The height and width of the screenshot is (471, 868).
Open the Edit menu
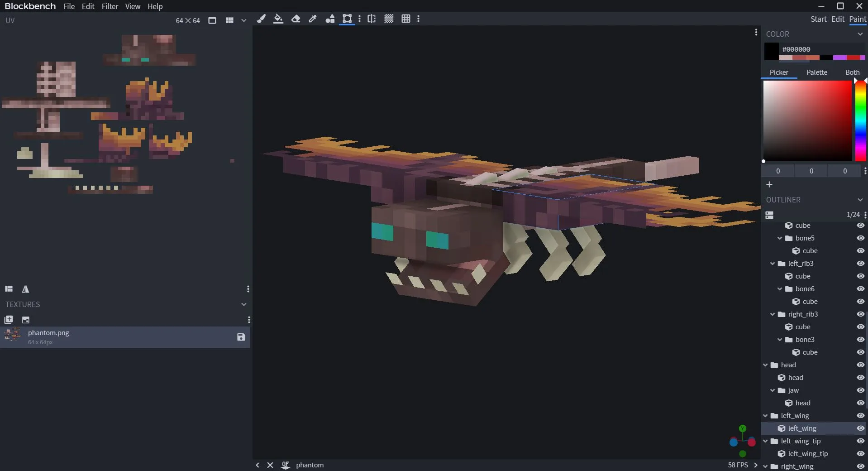pyautogui.click(x=88, y=6)
